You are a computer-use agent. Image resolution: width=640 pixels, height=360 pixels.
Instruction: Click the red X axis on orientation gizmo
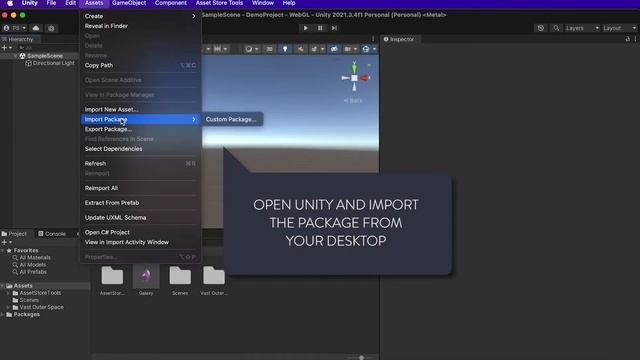coord(364,78)
